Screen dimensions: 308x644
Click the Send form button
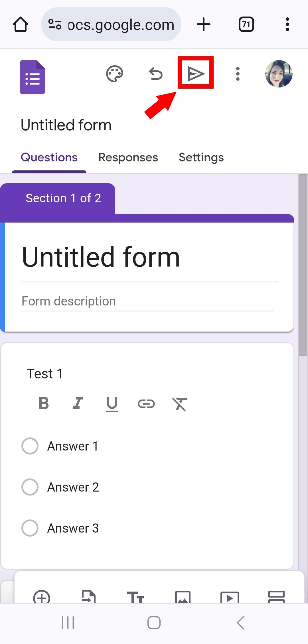[x=195, y=74]
